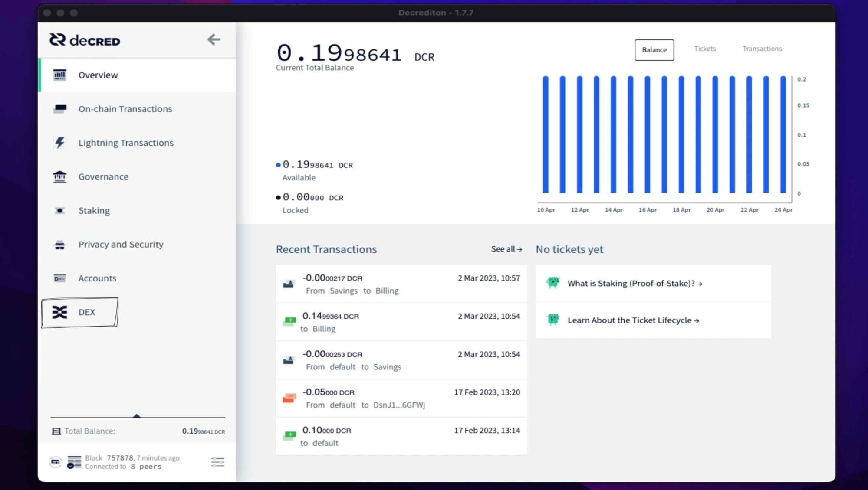
Task: Click received icon of 0.1499364 DCR transaction
Action: tap(289, 322)
